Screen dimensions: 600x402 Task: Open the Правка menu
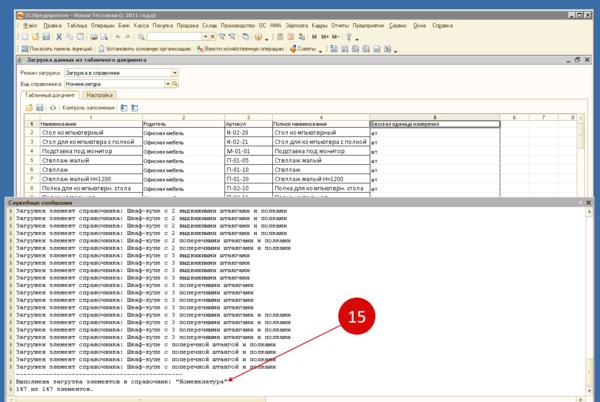pos(52,26)
